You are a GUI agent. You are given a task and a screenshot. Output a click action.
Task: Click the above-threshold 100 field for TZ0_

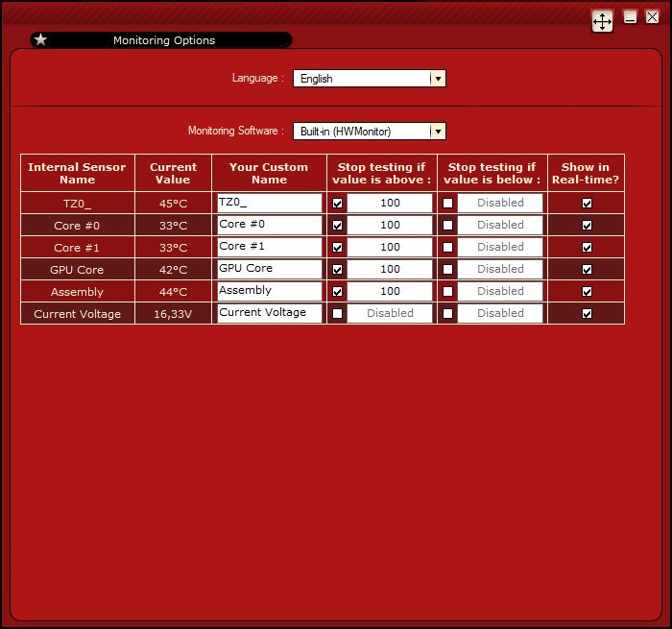pos(390,203)
